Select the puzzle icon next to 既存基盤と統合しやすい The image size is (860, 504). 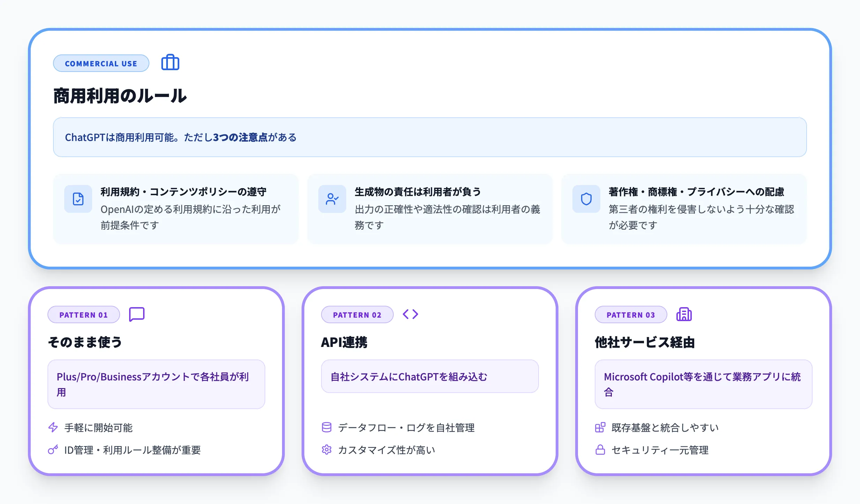[x=600, y=428]
